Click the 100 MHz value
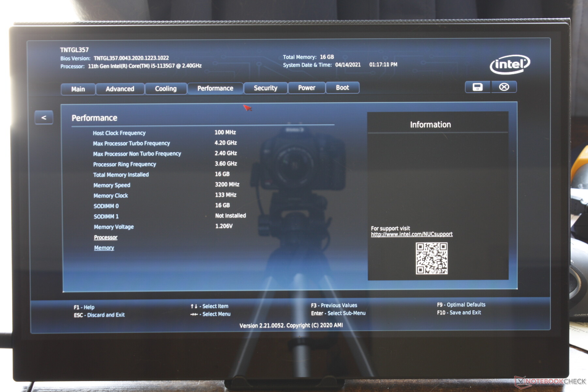The width and height of the screenshot is (588, 392). pos(225,132)
